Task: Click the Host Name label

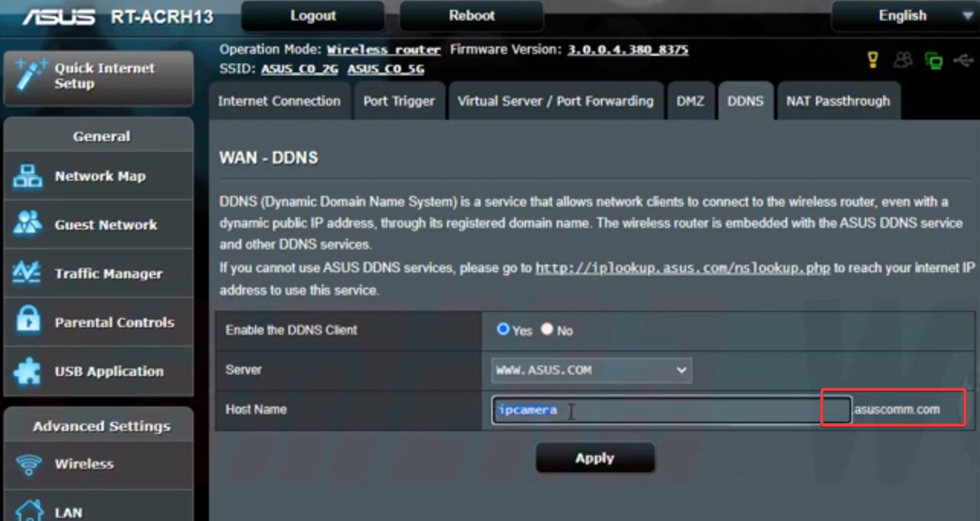Action: (x=256, y=410)
